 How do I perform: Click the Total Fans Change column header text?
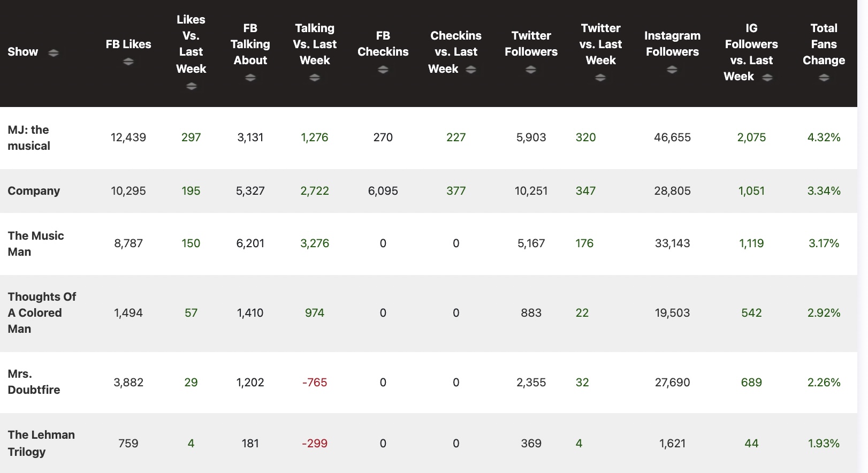point(824,44)
